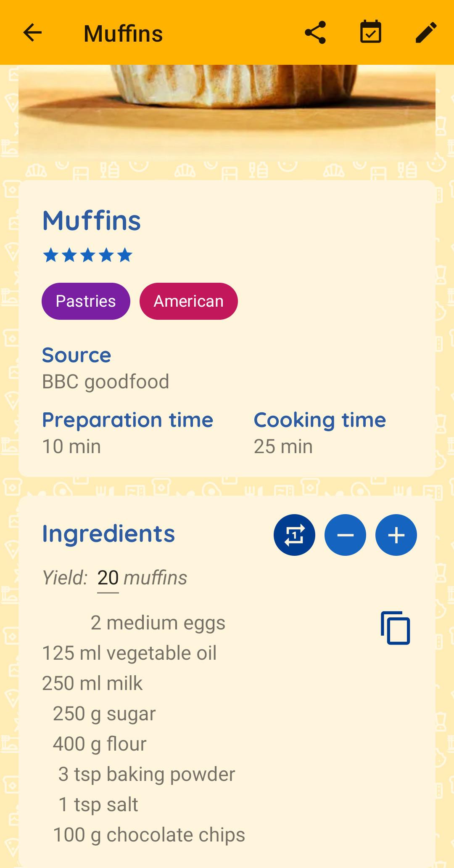Tap the 400 g flour ingredient line
454x868 pixels.
pos(100,744)
